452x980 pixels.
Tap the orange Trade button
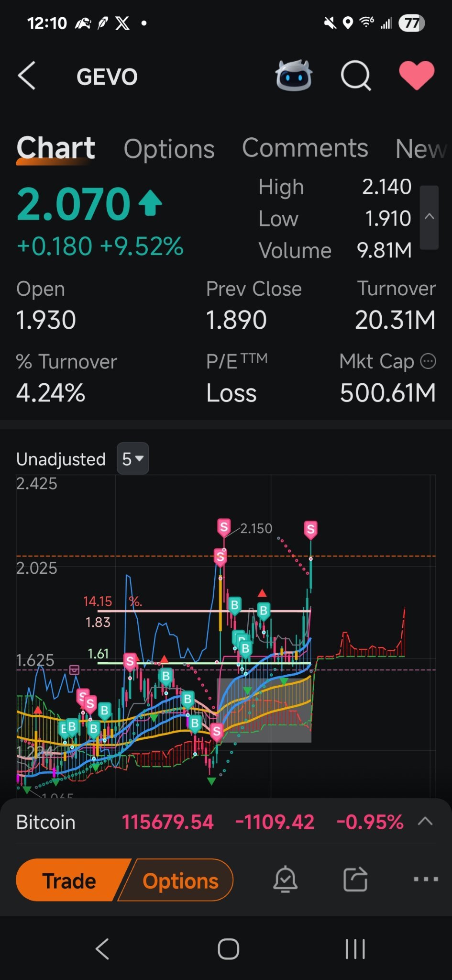click(72, 880)
